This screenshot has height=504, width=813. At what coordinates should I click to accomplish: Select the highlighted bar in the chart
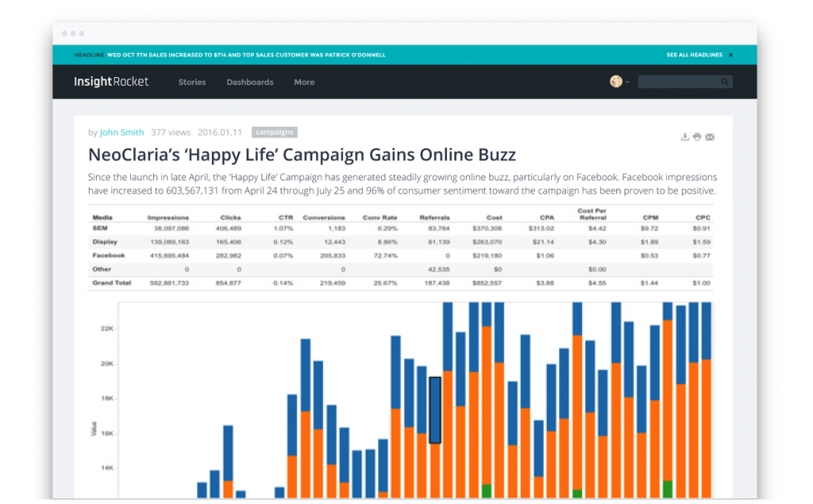pyautogui.click(x=435, y=409)
